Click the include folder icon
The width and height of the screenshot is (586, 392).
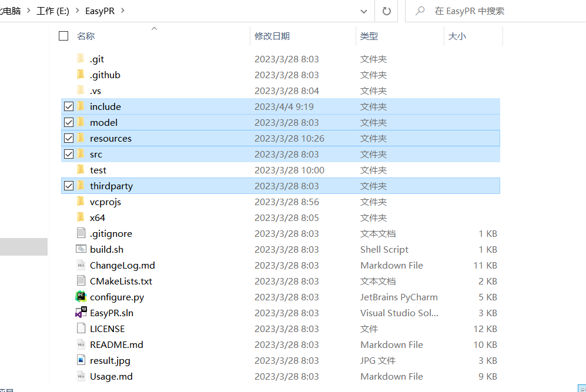[x=81, y=106]
